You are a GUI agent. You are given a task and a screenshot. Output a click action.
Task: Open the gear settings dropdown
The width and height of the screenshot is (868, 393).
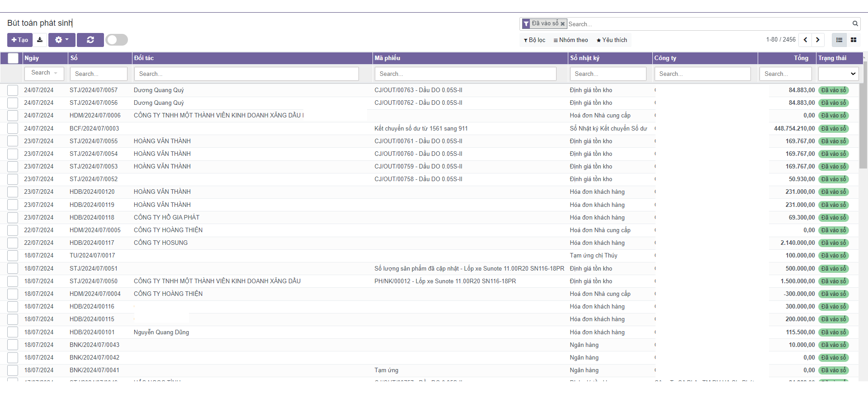[62, 40]
